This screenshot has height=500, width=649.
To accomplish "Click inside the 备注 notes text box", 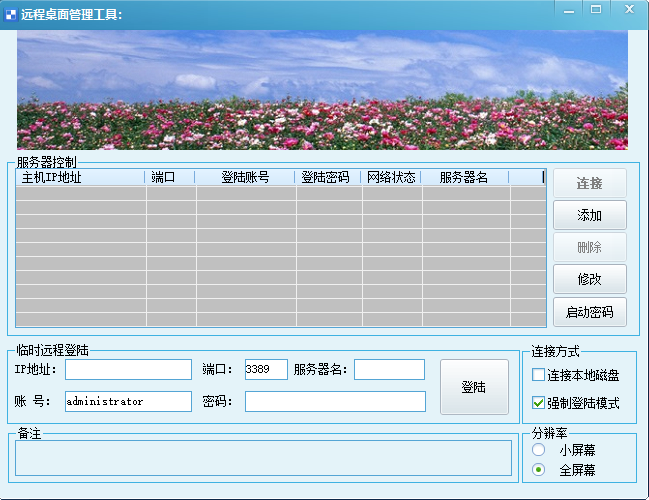I will pyautogui.click(x=263, y=458).
